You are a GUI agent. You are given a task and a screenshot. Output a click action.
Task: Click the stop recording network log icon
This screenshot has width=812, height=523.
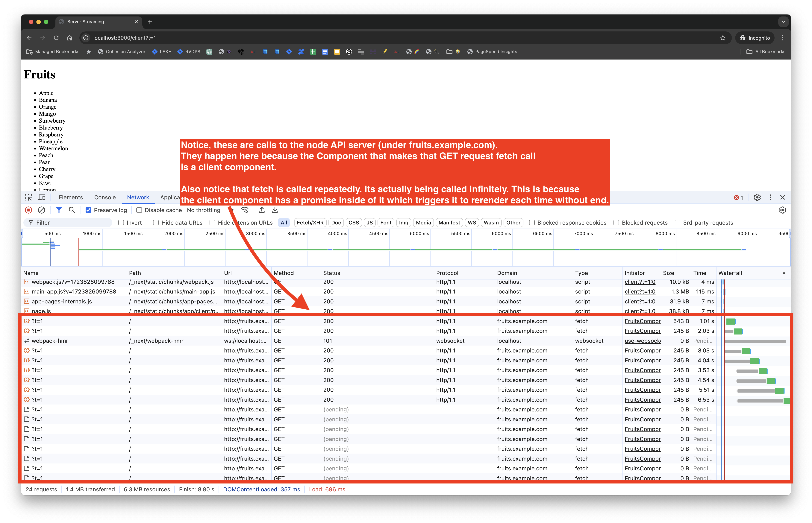(x=28, y=210)
